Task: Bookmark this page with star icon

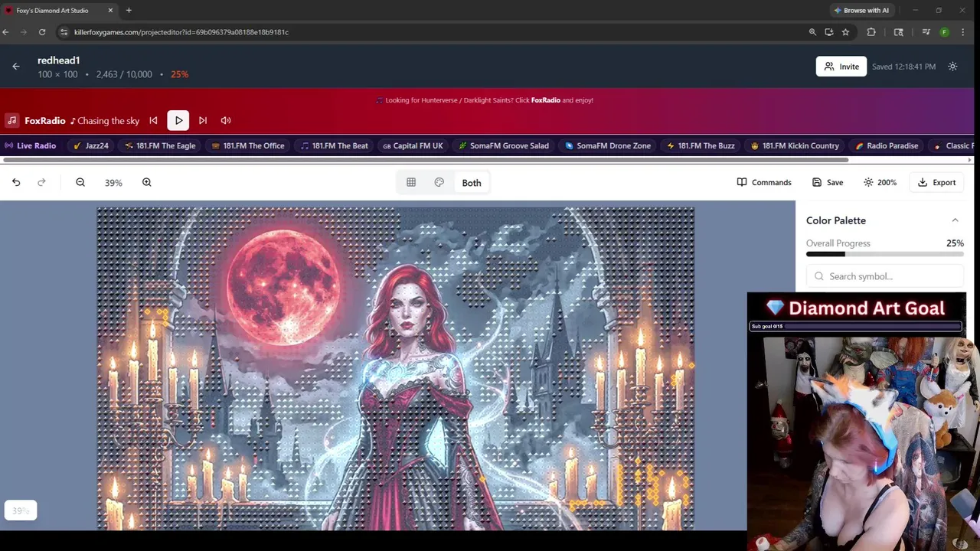Action: click(845, 32)
